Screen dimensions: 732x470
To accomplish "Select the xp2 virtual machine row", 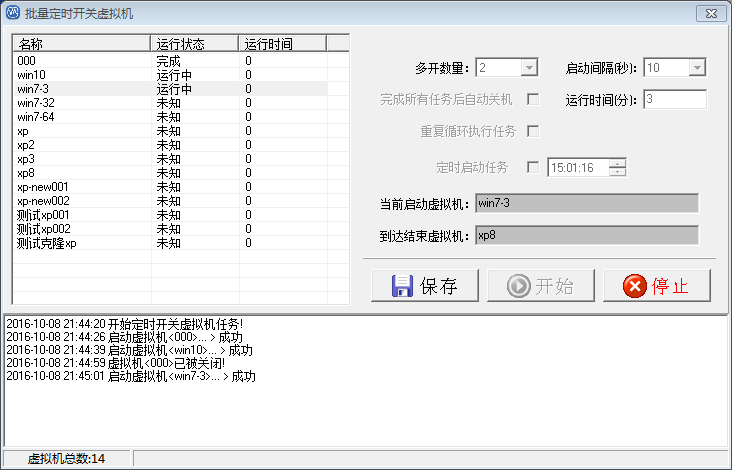I will click(x=170, y=145).
